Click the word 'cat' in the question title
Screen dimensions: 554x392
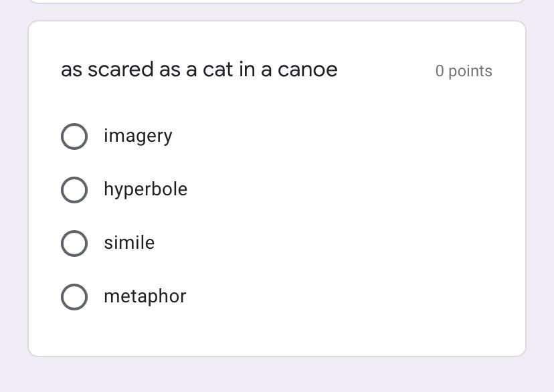coord(217,70)
